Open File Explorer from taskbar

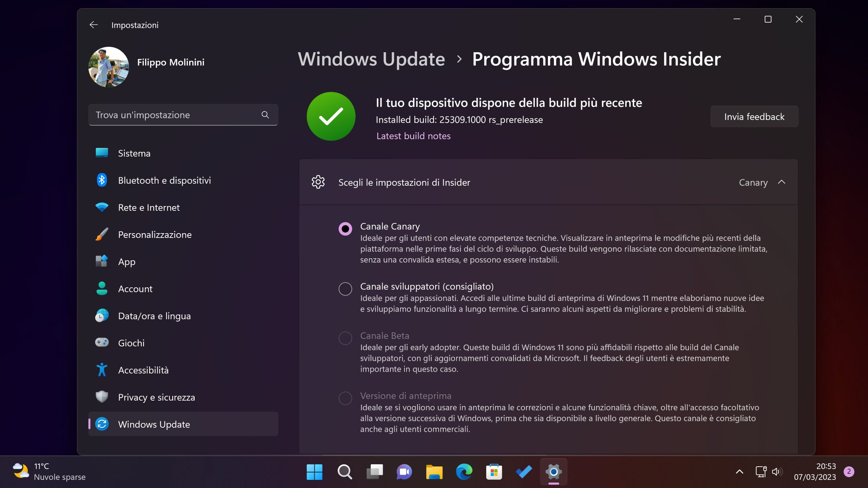434,472
